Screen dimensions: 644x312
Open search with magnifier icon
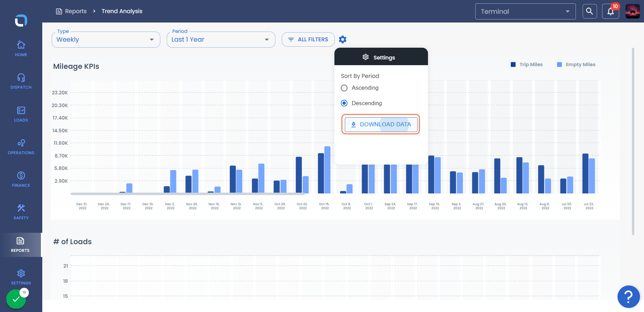589,11
